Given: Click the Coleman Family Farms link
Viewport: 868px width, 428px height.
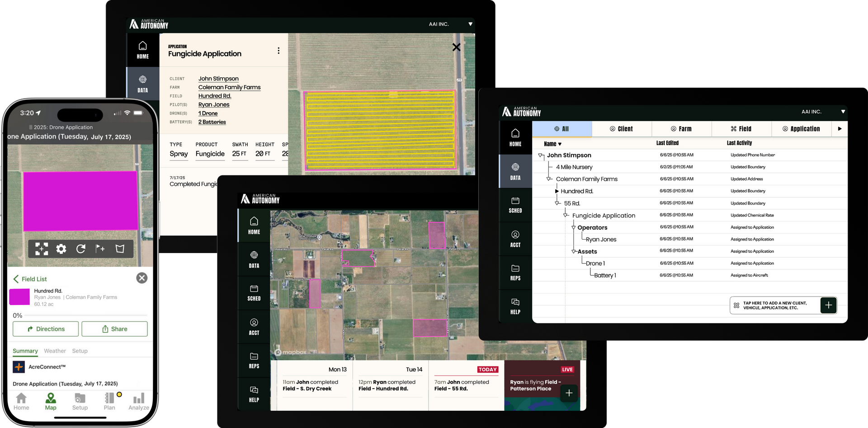Looking at the screenshot, I should click(x=229, y=87).
